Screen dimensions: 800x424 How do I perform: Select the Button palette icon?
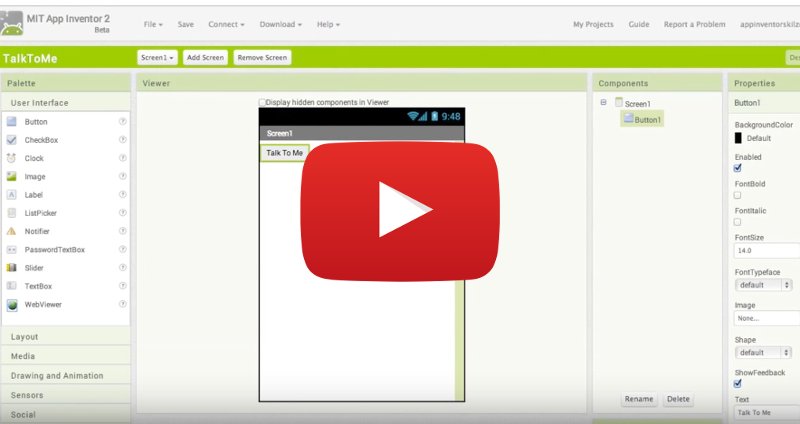pyautogui.click(x=11, y=121)
